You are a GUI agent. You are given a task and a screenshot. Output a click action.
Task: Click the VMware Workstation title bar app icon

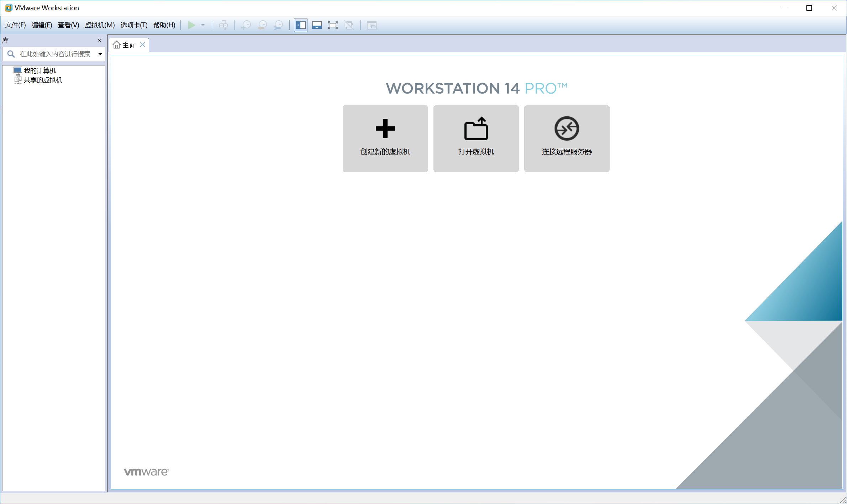coord(8,8)
